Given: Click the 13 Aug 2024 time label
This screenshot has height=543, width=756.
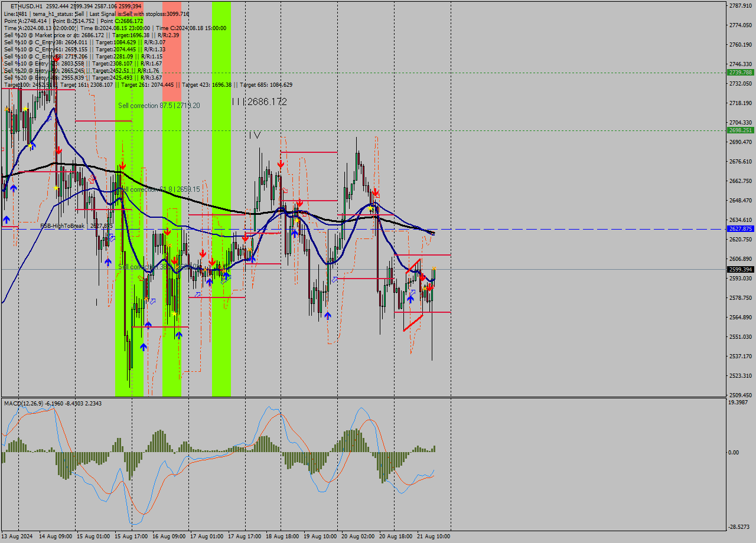Looking at the screenshot, I should pos(18,537).
